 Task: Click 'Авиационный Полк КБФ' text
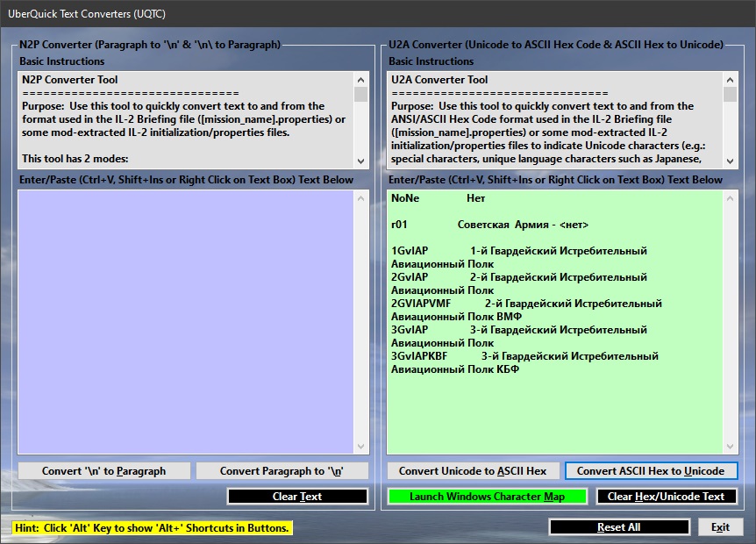[x=455, y=369]
